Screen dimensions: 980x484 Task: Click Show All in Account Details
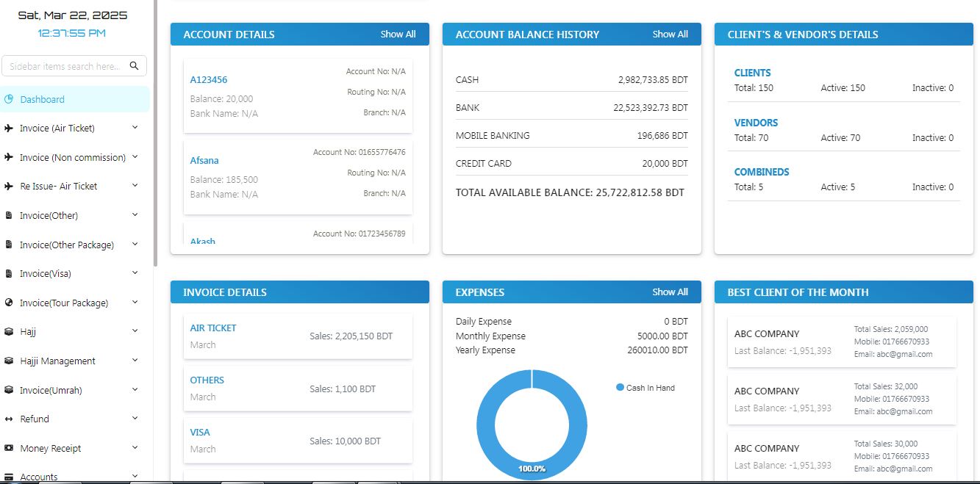pos(398,34)
